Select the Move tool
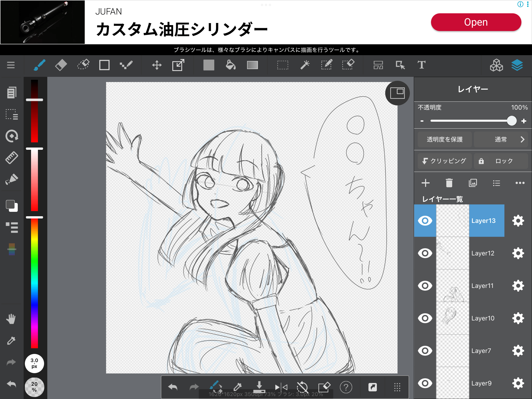 coord(157,65)
